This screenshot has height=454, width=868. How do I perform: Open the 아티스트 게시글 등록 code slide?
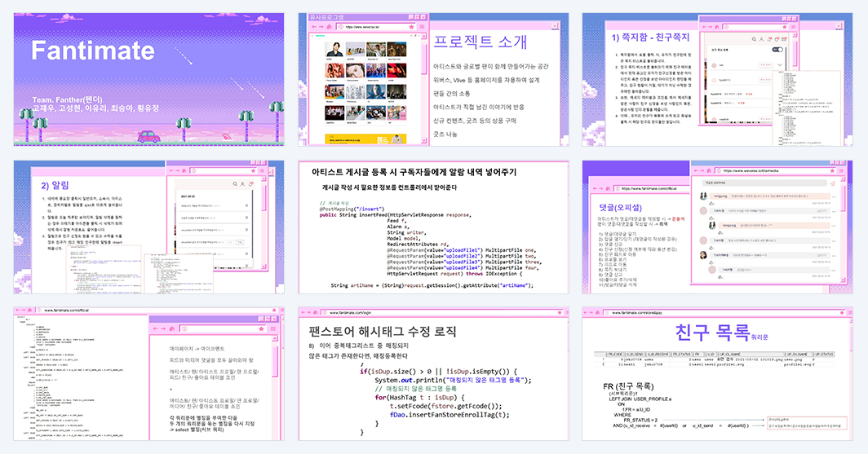433,227
